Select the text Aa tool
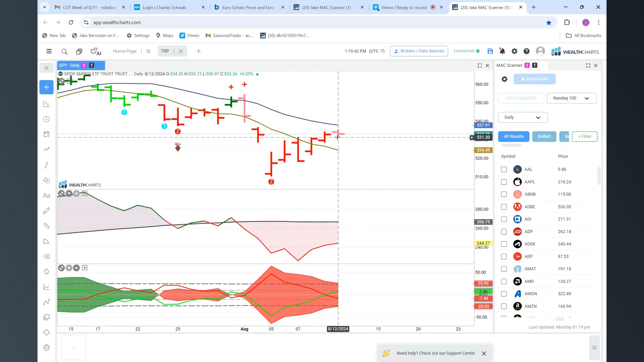 point(47,195)
